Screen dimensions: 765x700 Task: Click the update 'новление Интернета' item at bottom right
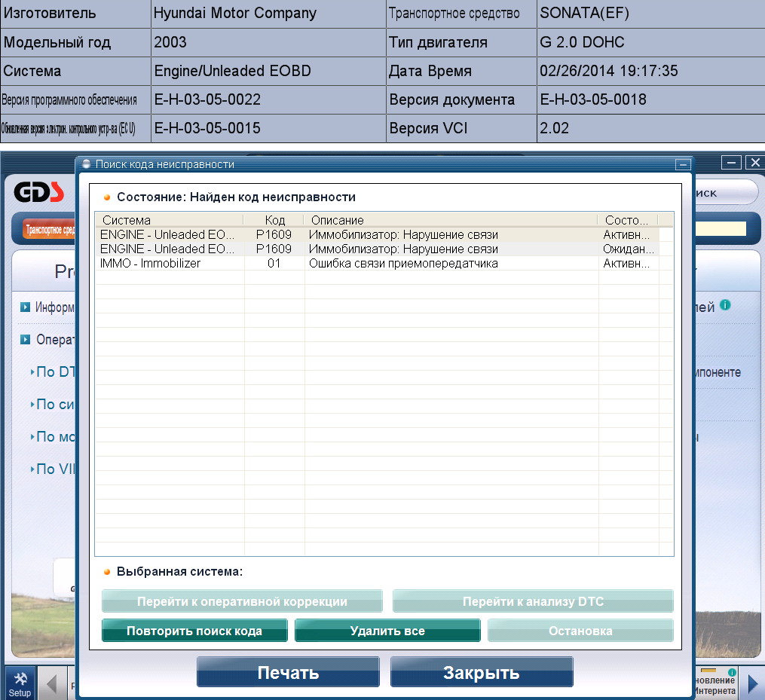[x=715, y=683]
